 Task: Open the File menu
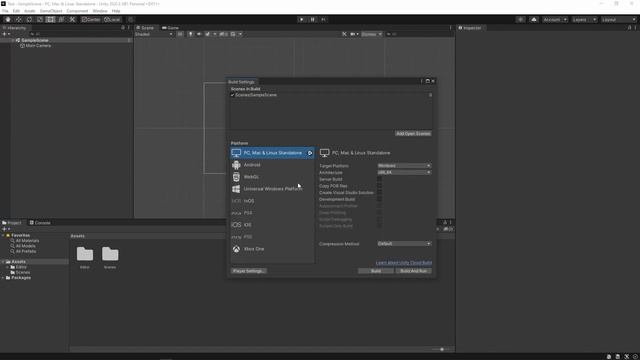pos(5,11)
